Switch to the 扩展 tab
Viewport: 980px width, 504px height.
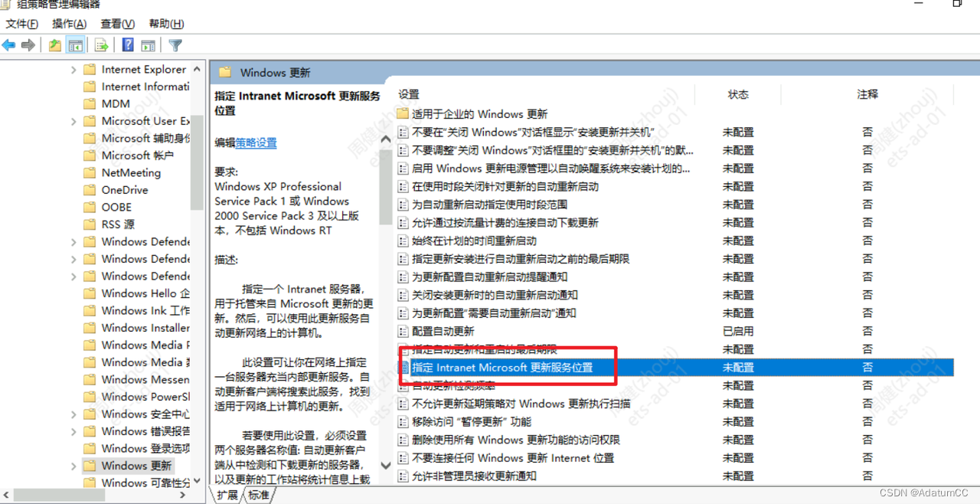[x=227, y=495]
